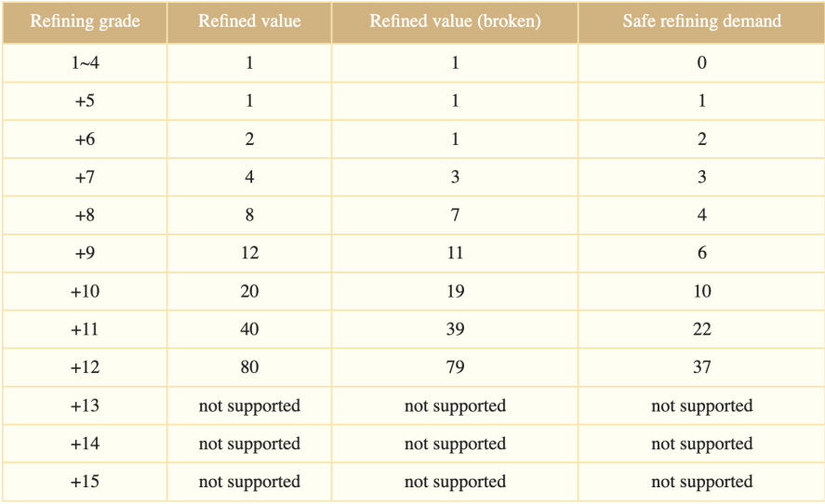Select the 'Safe refining demand' header
This screenshot has height=504, width=825.
[701, 21]
